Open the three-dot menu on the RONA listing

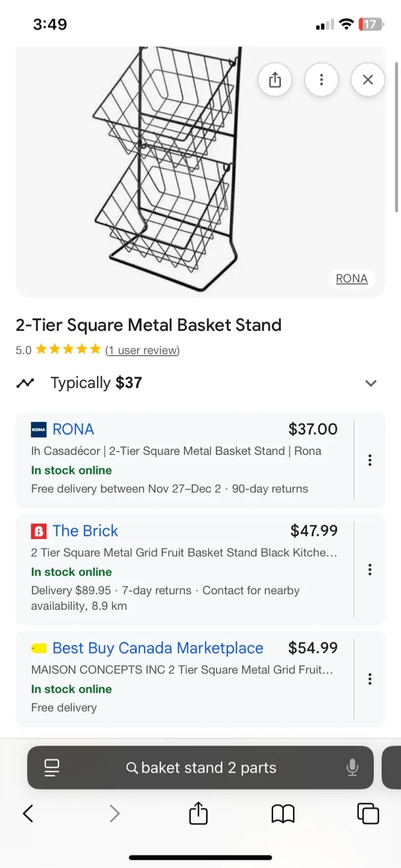[369, 460]
